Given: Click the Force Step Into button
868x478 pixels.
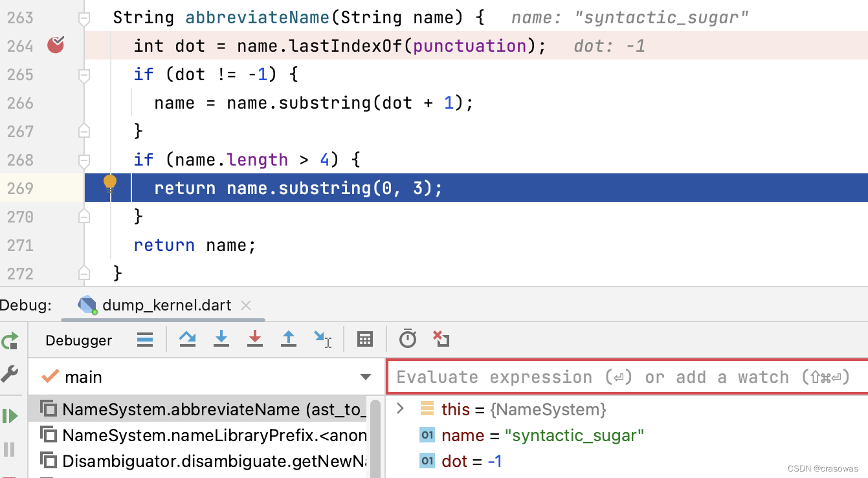Looking at the screenshot, I should [255, 339].
